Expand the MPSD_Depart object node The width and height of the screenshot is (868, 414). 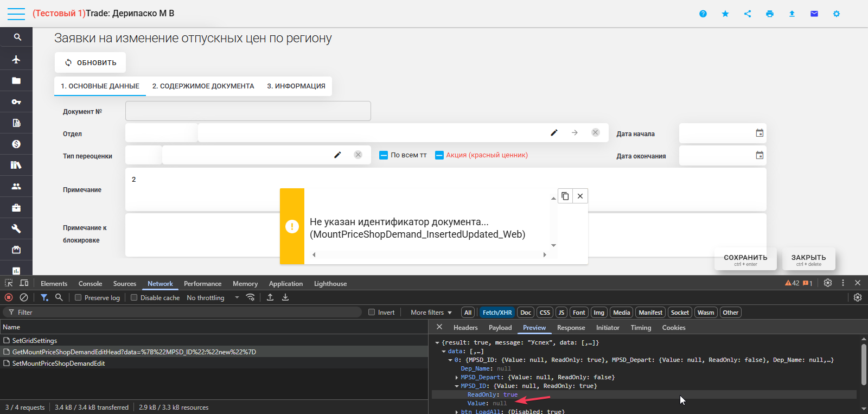(x=456, y=377)
